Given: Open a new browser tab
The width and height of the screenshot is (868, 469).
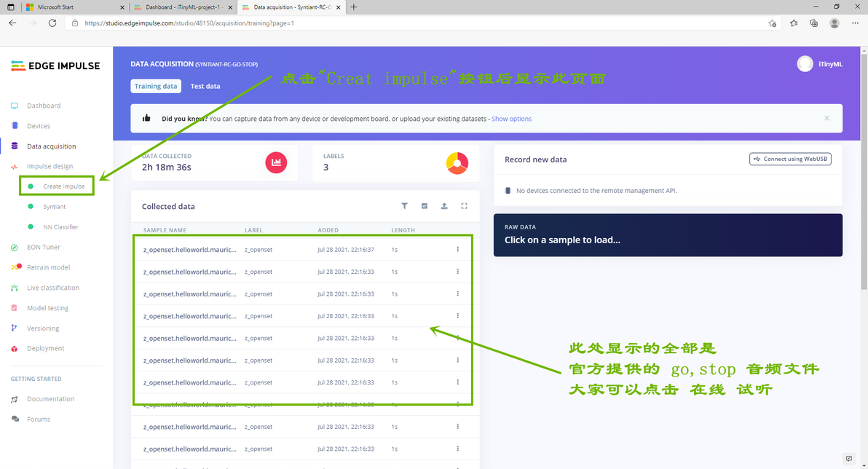Looking at the screenshot, I should point(354,7).
